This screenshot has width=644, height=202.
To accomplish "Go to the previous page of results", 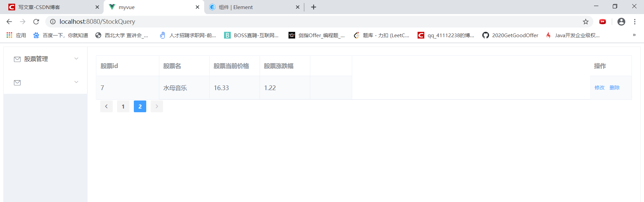I will pyautogui.click(x=106, y=107).
